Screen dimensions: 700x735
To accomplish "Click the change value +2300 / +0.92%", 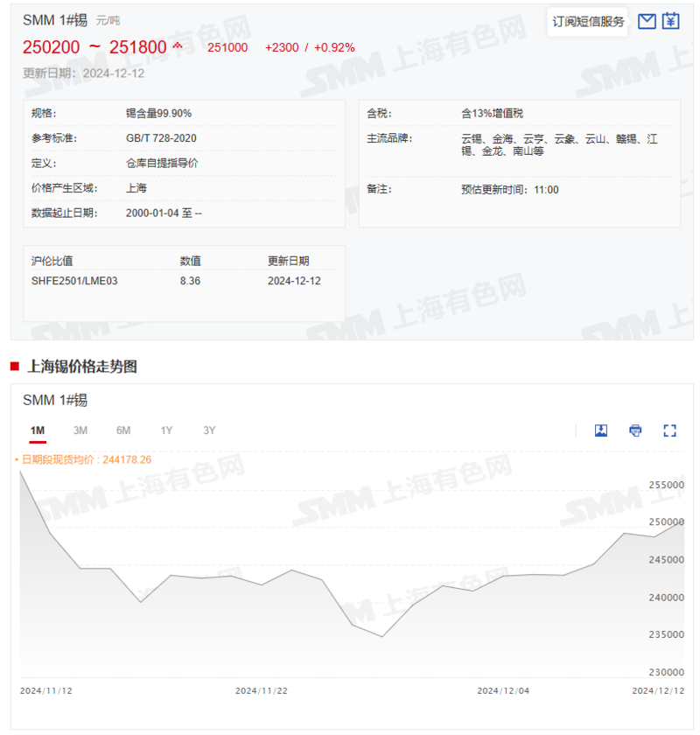I will click(310, 47).
